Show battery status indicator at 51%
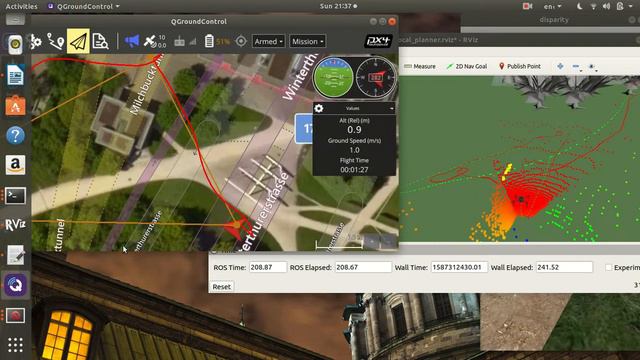This screenshot has height=360, width=640. tap(217, 41)
